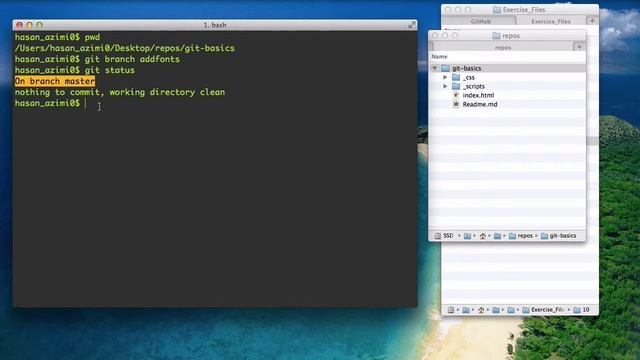Screen dimensions: 640x360
Task: Click the terminal prompt cursor line
Action: point(51,103)
